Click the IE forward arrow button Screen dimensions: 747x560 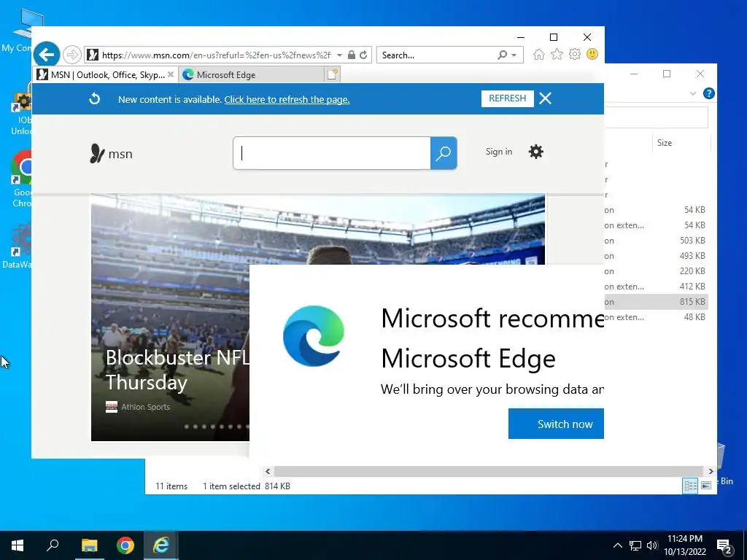pos(72,55)
